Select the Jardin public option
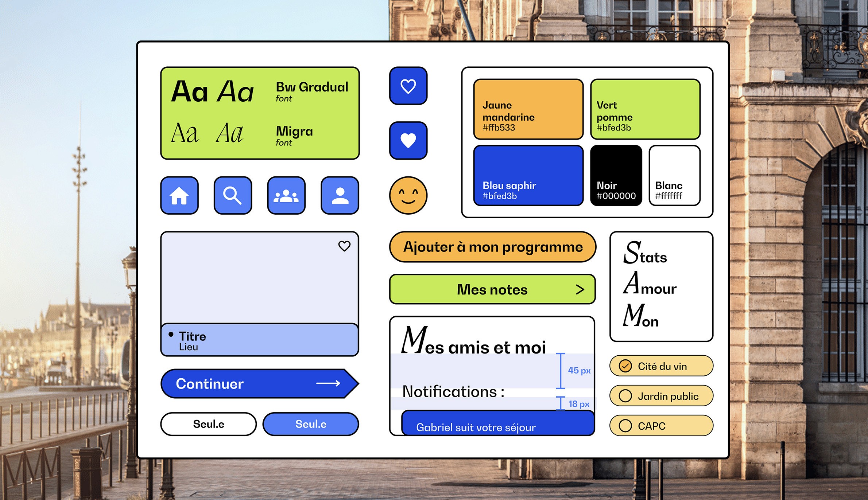 pos(625,396)
